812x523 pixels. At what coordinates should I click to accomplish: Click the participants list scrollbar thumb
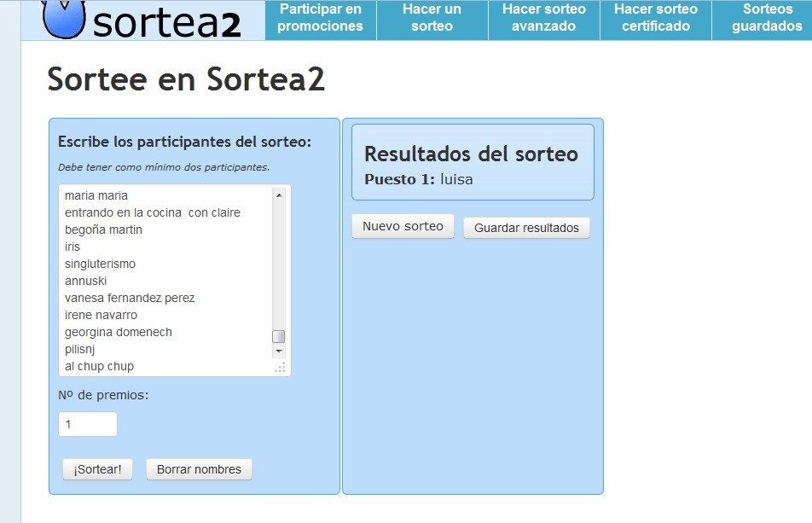[x=279, y=336]
